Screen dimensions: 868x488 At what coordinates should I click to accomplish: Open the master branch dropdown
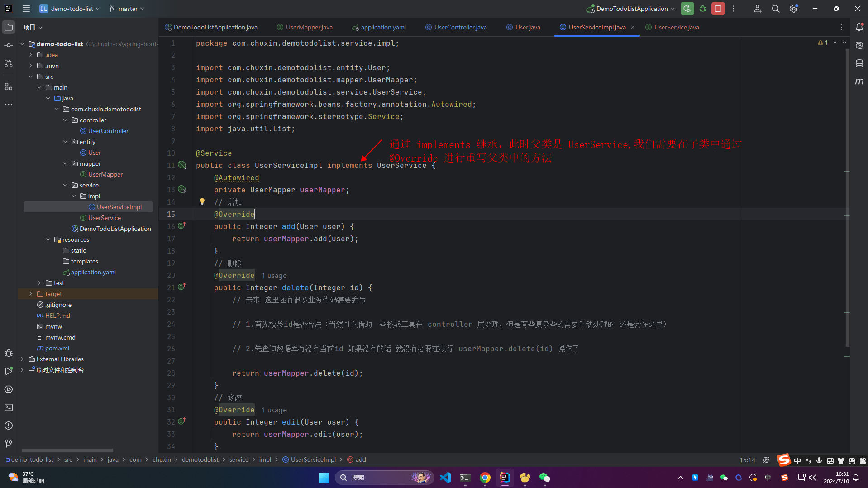(127, 9)
